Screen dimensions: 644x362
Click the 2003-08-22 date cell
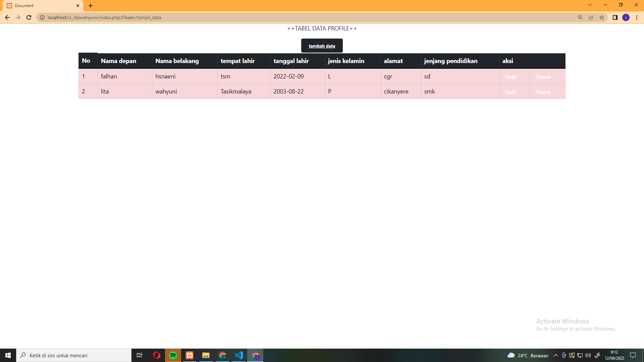(298, 92)
